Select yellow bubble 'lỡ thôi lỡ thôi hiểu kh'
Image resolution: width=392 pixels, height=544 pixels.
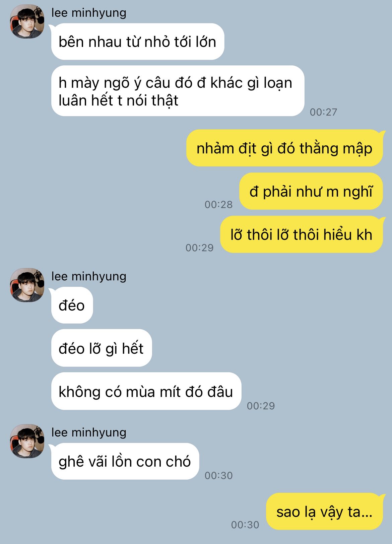tap(301, 234)
